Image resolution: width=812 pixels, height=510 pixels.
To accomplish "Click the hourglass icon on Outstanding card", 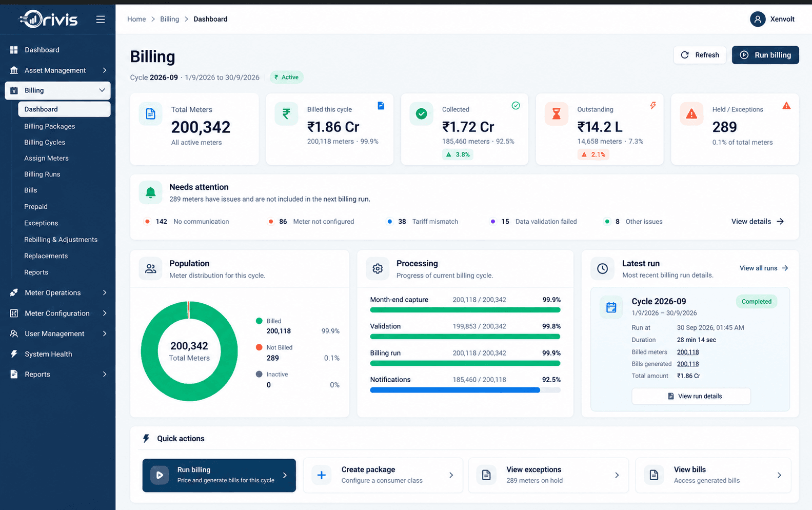I will click(556, 114).
